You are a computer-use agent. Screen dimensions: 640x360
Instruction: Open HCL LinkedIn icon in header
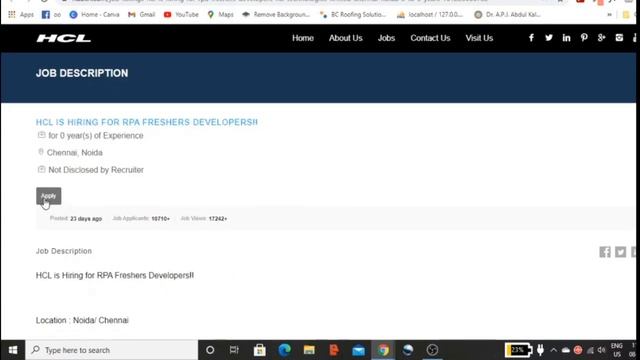tap(566, 38)
